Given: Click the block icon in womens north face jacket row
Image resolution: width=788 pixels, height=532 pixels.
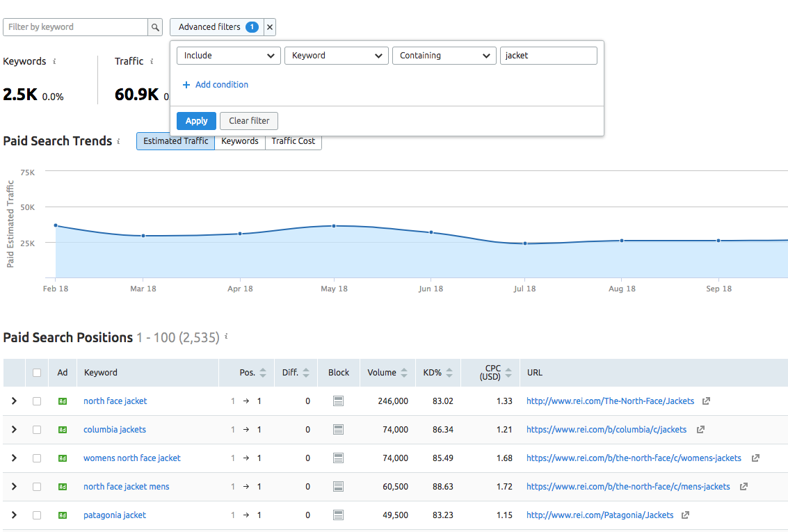Looking at the screenshot, I should (338, 458).
